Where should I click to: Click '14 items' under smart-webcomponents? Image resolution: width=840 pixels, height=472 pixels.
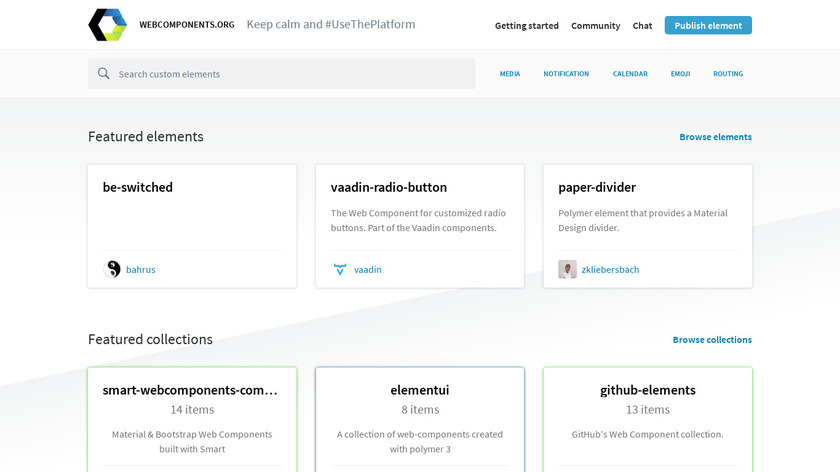pos(192,409)
